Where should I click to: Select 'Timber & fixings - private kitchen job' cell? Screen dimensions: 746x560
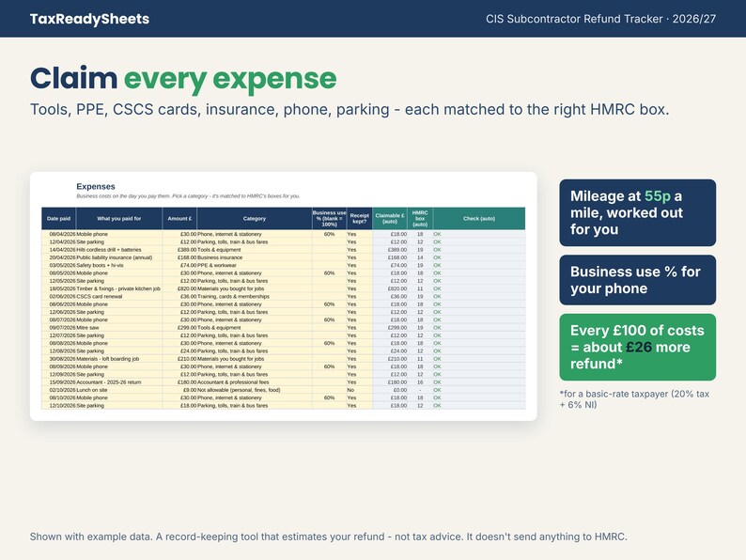pyautogui.click(x=118, y=288)
